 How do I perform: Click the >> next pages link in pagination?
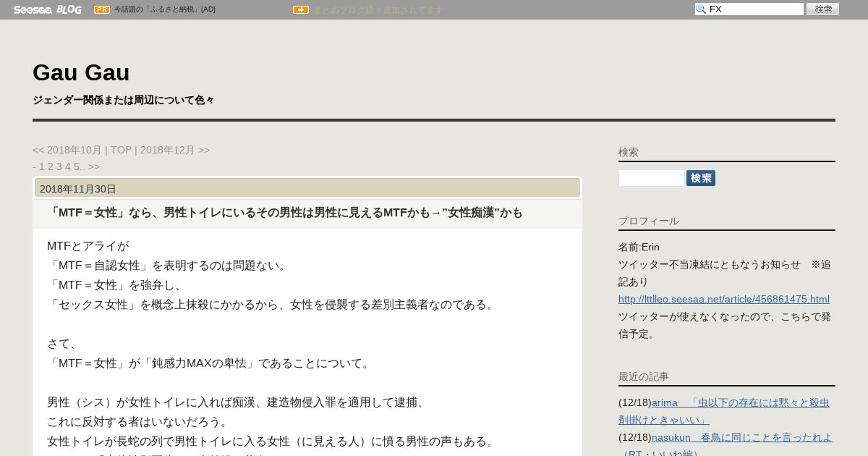94,166
